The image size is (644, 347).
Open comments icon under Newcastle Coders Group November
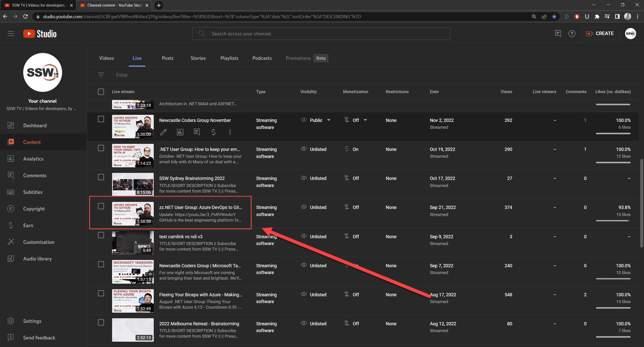click(197, 132)
